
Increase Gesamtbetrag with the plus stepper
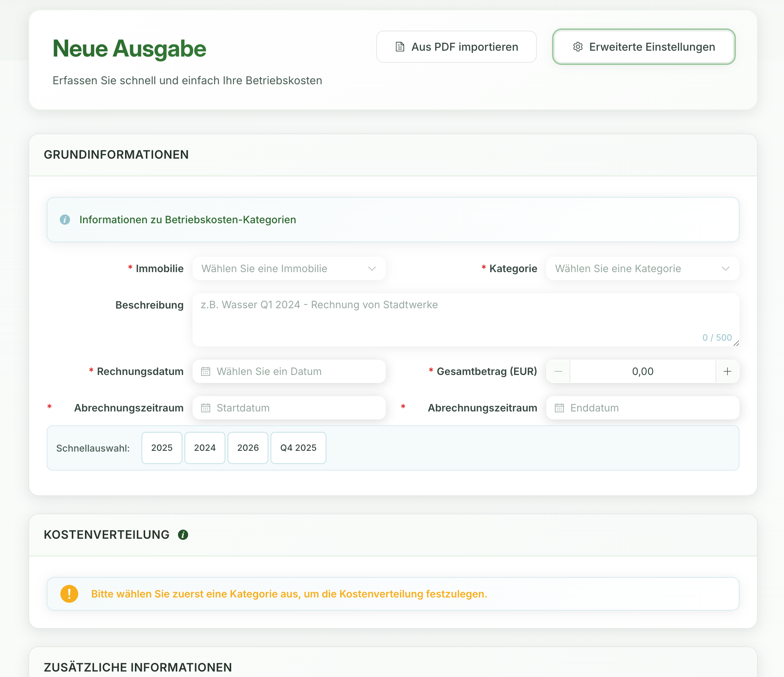point(727,371)
